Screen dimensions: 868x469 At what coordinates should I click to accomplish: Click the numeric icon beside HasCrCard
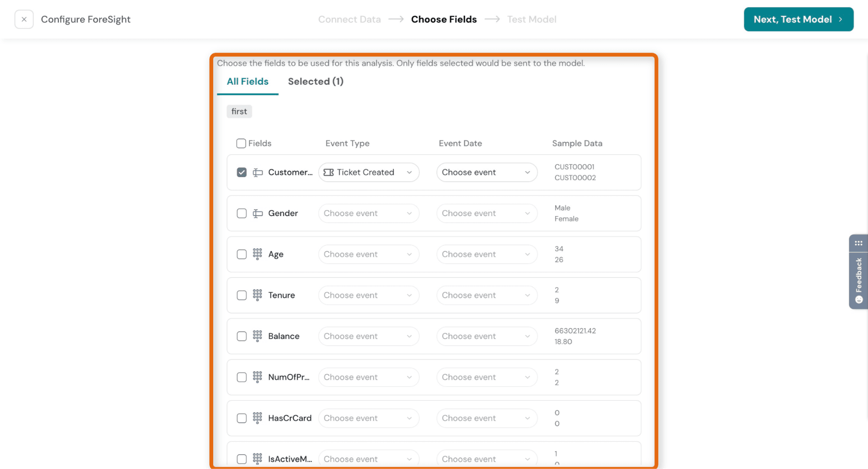coord(257,418)
